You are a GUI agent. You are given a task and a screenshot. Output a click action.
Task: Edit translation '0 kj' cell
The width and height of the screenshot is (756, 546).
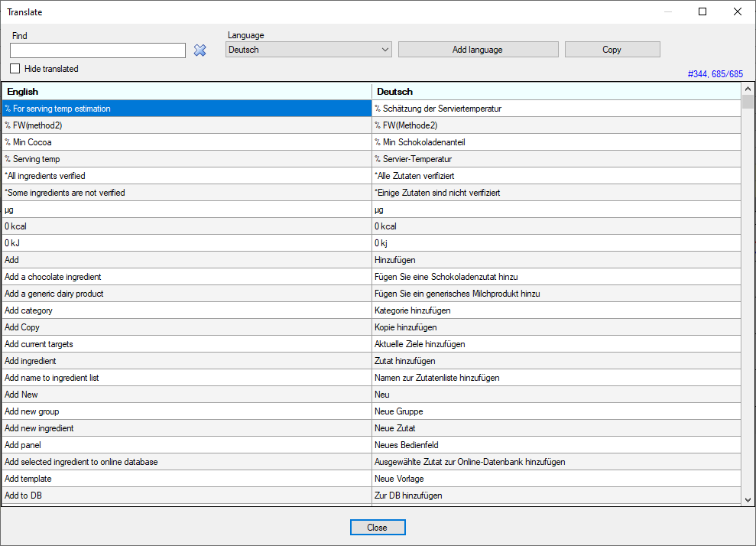tap(556, 243)
